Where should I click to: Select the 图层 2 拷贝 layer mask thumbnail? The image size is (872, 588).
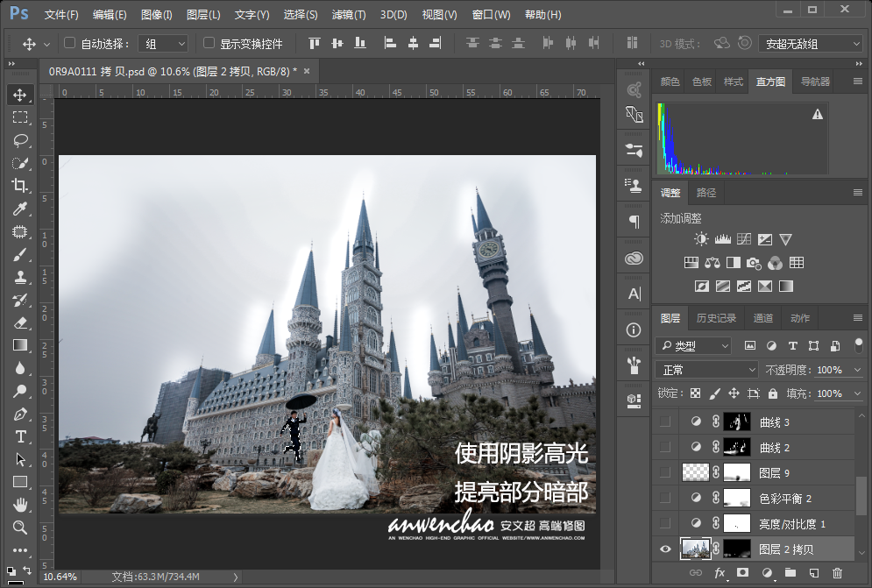pos(737,549)
